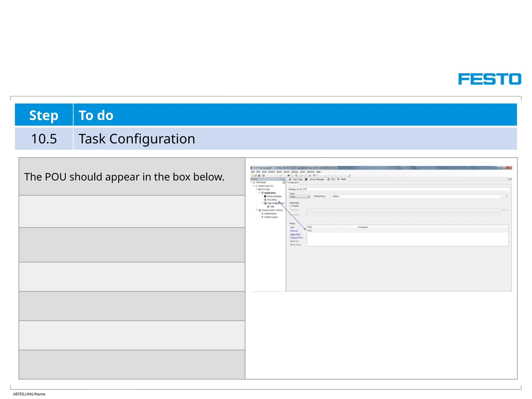The height and width of the screenshot is (399, 532).
Task: Enable the Watchdog checkbox
Action: pos(291,206)
